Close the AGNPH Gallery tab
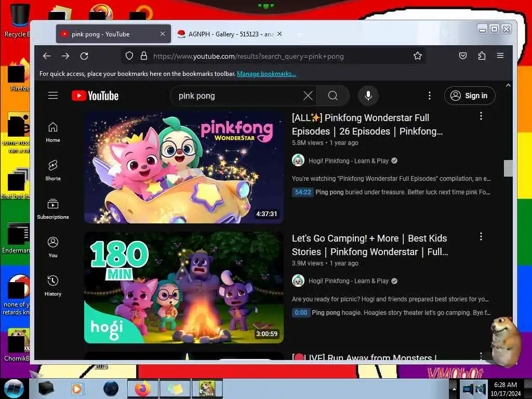Screen dimensions: 532x399 coord(279,34)
